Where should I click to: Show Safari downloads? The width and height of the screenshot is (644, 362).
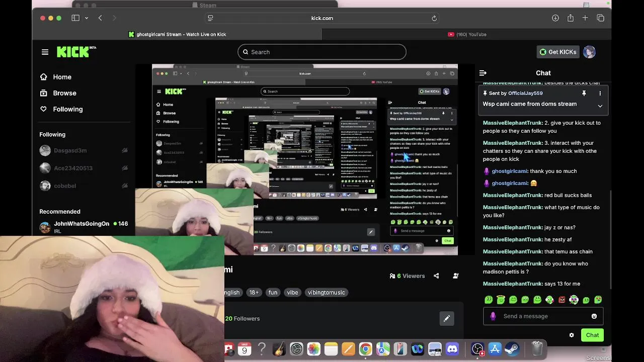pyautogui.click(x=555, y=18)
